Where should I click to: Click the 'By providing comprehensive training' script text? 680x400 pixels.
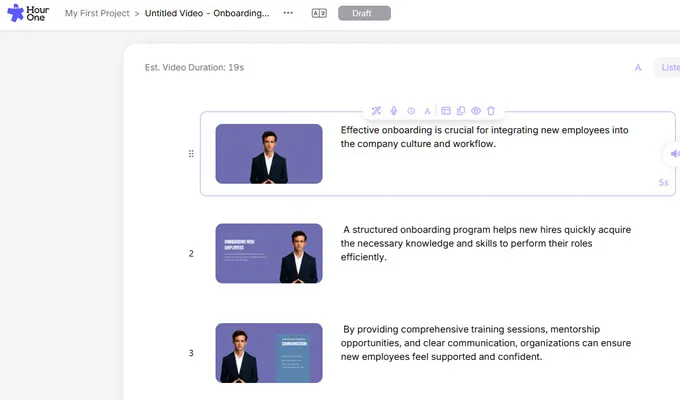point(486,343)
